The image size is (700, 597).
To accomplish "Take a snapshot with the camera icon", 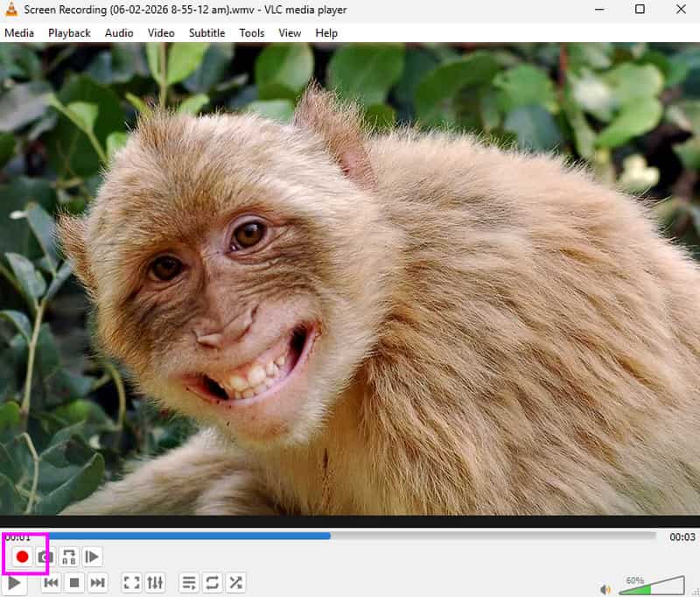I will 45,557.
